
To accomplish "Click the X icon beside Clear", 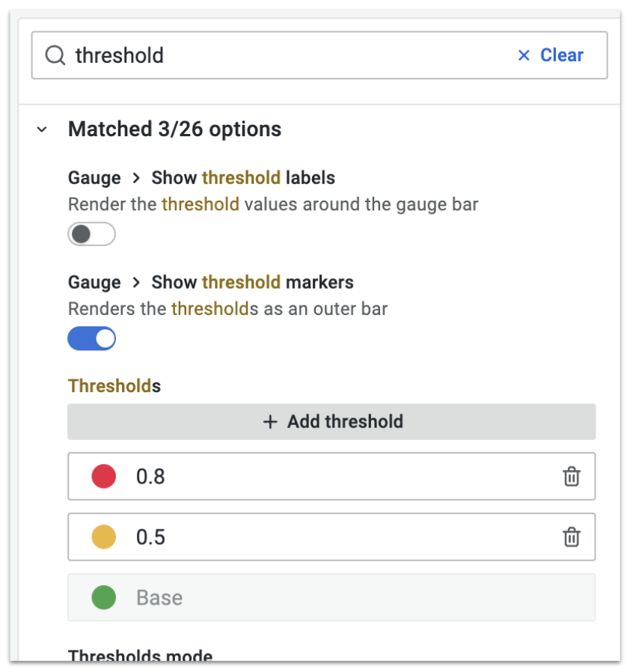I will click(x=524, y=55).
